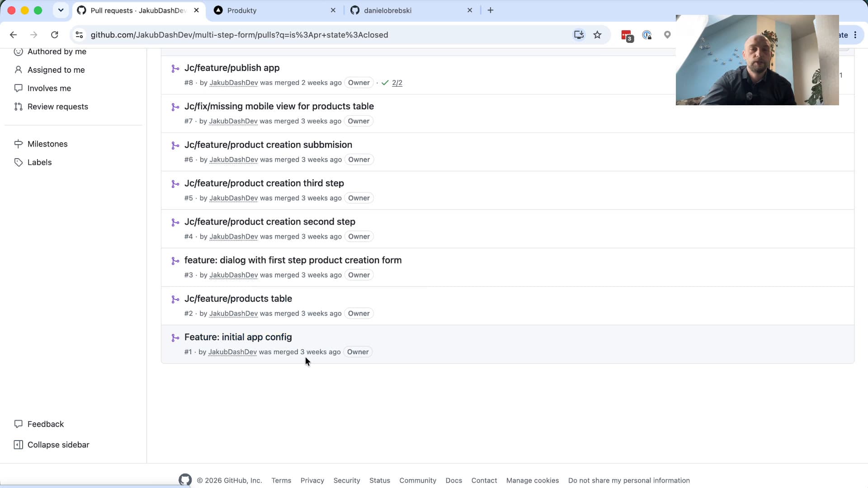868x488 pixels.
Task: Open Jc/fix/missing mobile view for products table
Action: pos(279,106)
